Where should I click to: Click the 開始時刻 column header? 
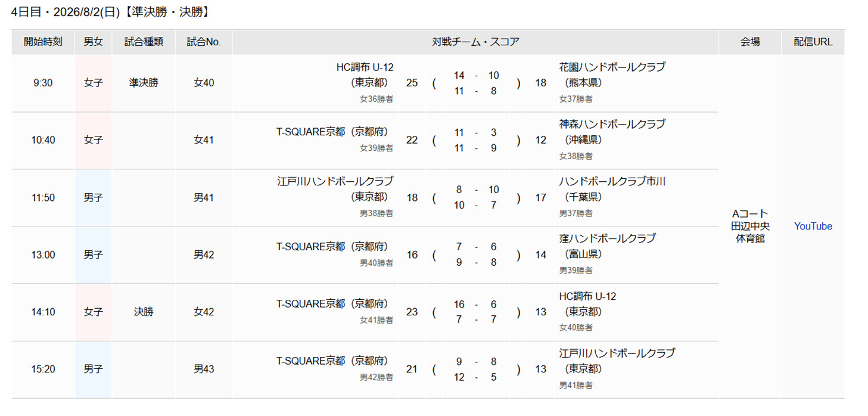(x=43, y=42)
